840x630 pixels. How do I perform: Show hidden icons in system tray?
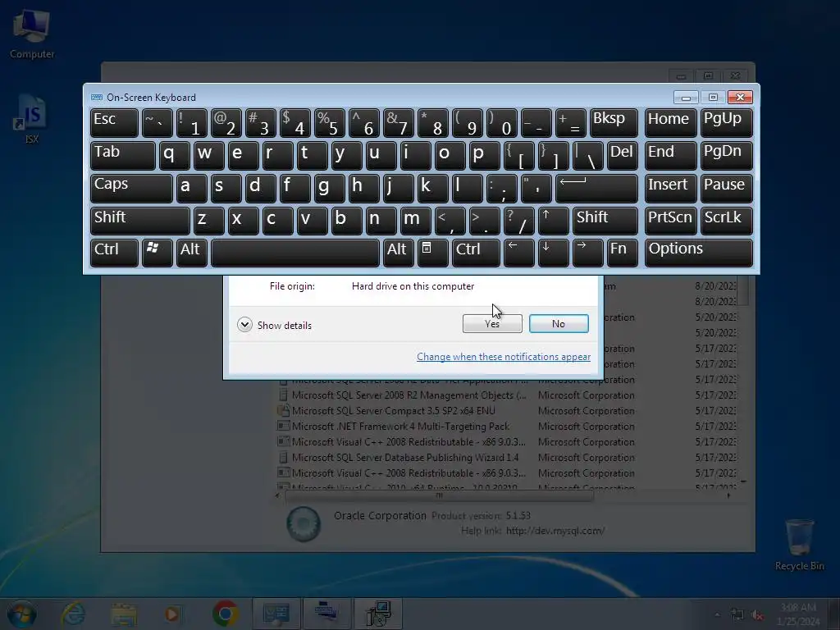pos(717,614)
